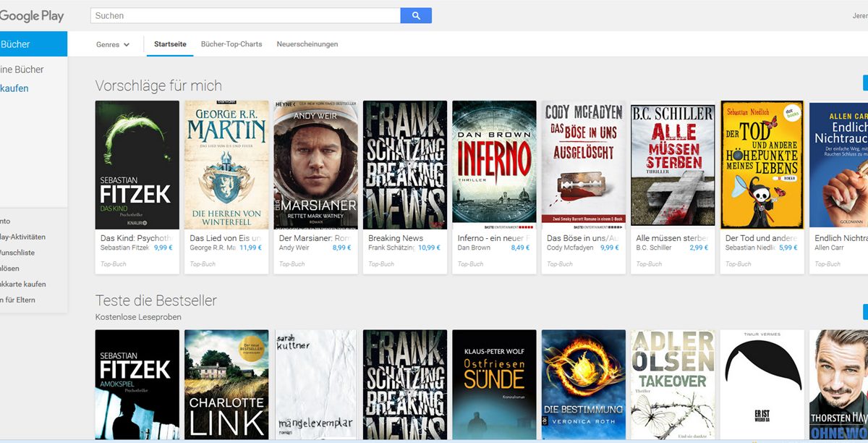Open Alle müssen sterben book cover
868x443 pixels.
pyautogui.click(x=673, y=165)
